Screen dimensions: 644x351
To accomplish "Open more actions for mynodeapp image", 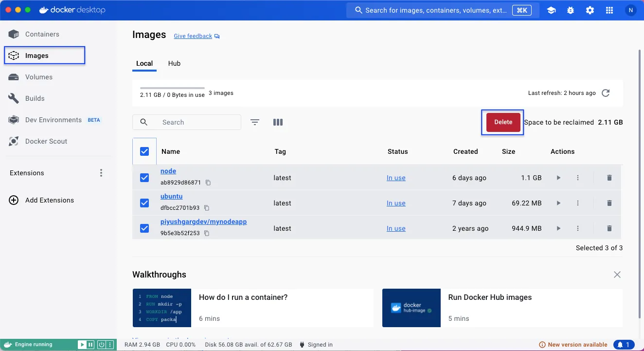I will [578, 228].
